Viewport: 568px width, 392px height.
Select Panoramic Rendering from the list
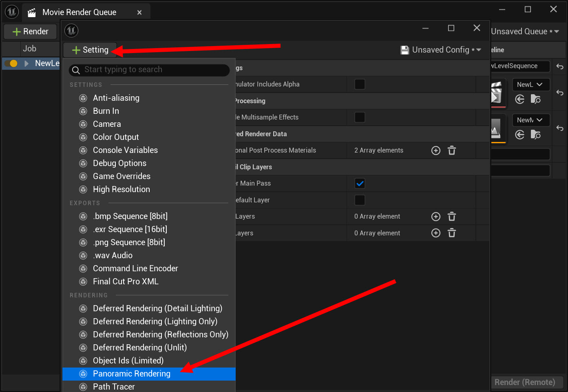149,374
